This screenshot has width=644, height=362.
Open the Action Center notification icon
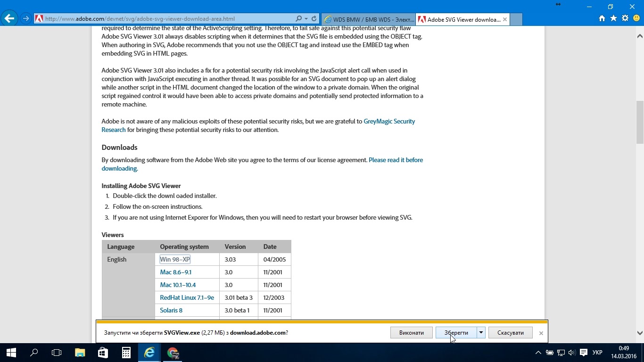point(584,353)
